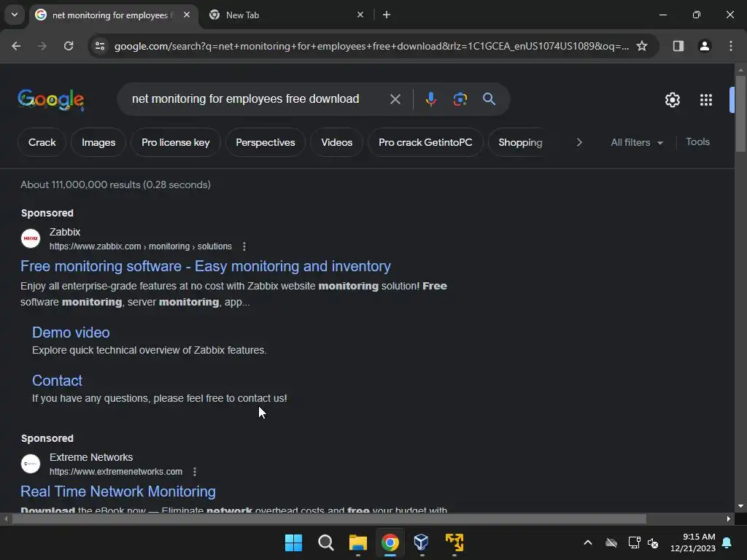The height and width of the screenshot is (560, 747).
Task: Click the zabbix.com URL breadcrumb
Action: (141, 246)
